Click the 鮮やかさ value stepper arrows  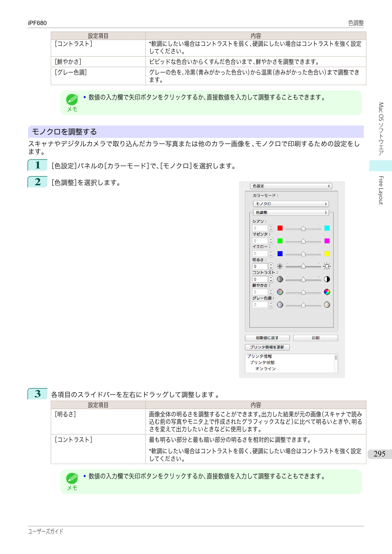point(271,292)
